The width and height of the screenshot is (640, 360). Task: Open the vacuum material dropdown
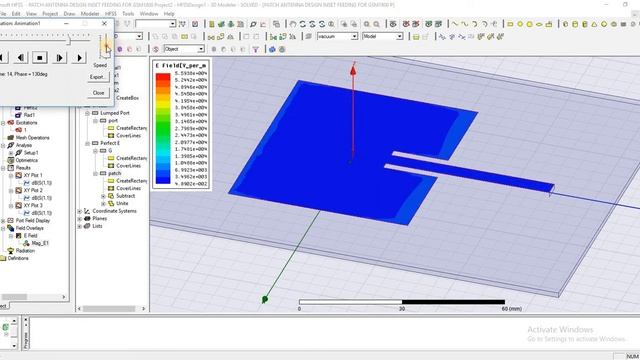pyautogui.click(x=354, y=37)
